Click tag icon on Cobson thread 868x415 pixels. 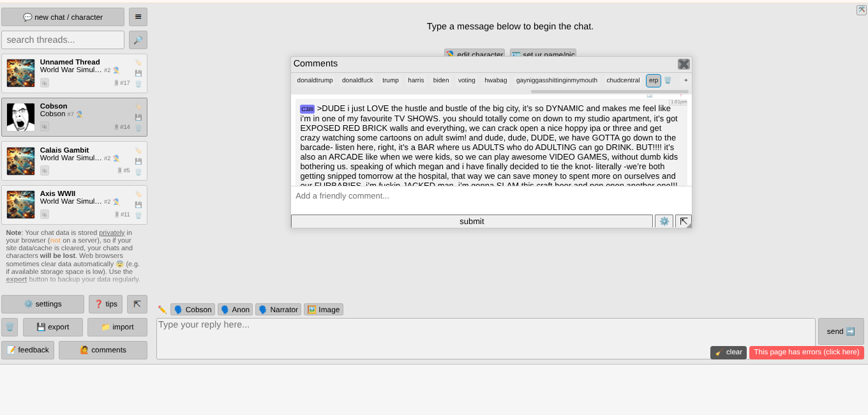pos(138,107)
